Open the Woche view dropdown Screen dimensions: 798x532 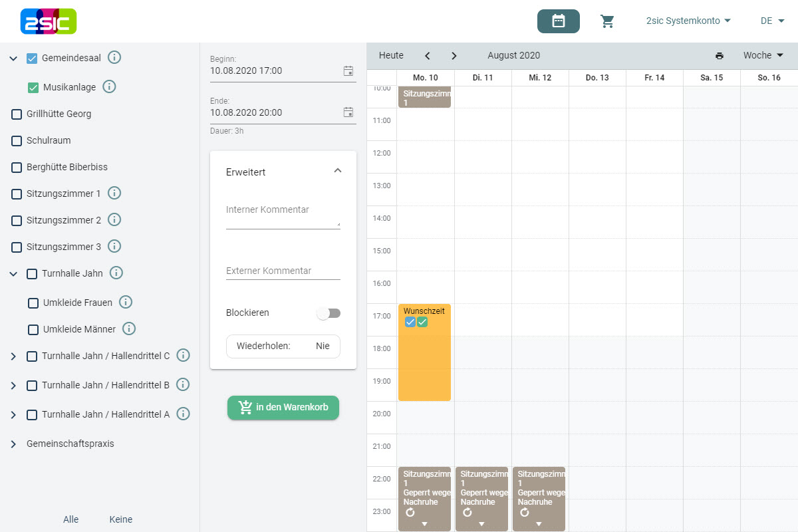(763, 56)
